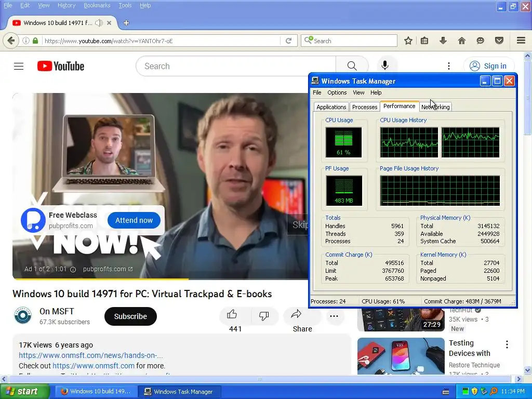Open a new tab with the plus button
Viewport: 532px width, 399px height.
pyautogui.click(x=126, y=23)
